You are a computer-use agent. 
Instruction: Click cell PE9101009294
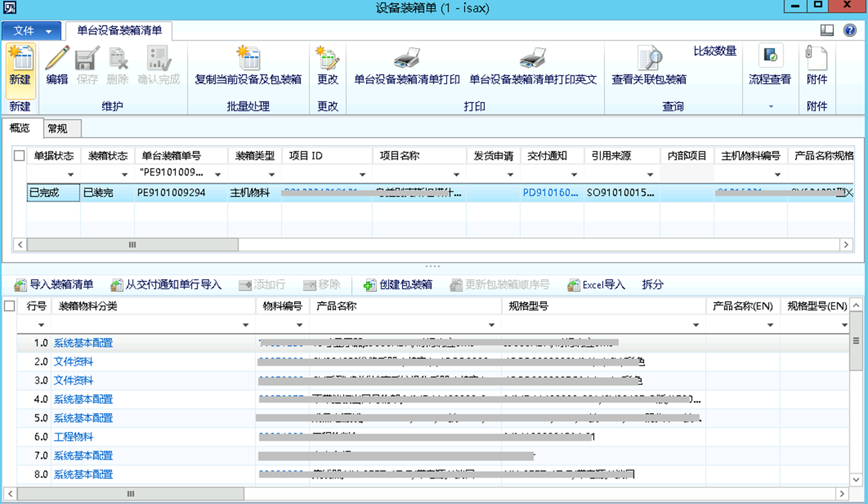pos(181,193)
